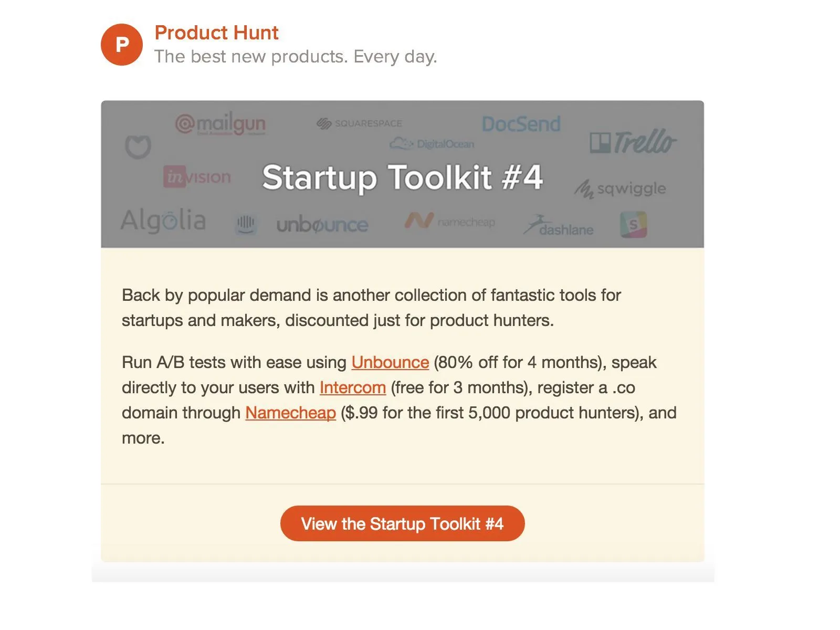
Task: Click the Product Hunt heading text
Action: click(x=216, y=33)
